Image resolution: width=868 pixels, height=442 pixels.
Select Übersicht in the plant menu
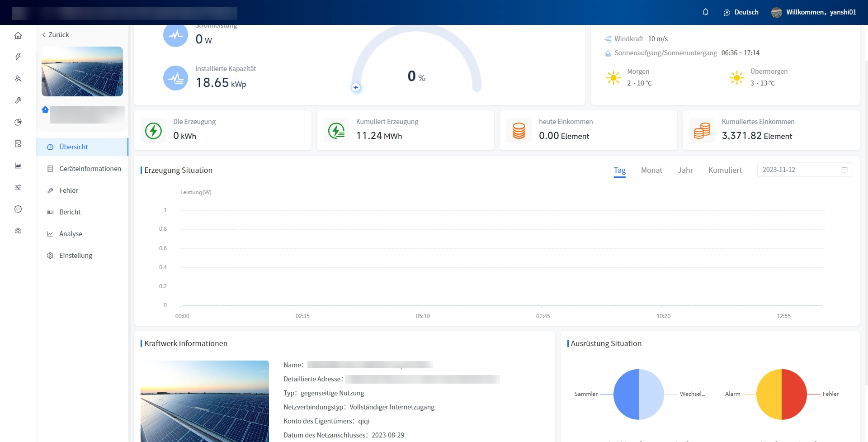tap(82, 147)
